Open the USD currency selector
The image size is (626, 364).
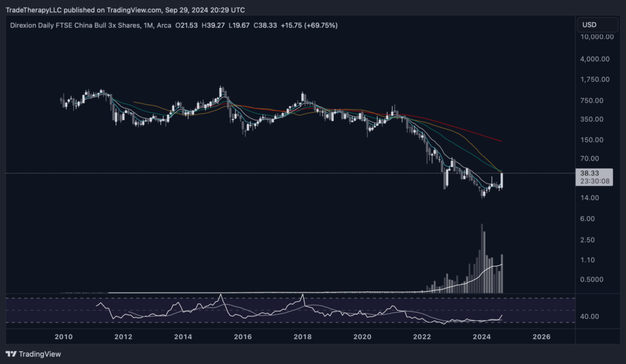point(590,25)
